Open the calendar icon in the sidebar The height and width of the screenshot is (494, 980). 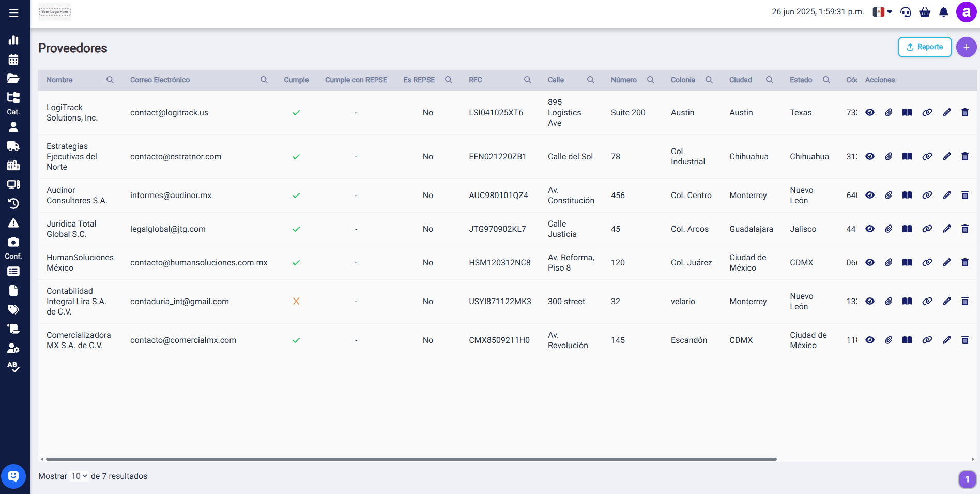13,59
